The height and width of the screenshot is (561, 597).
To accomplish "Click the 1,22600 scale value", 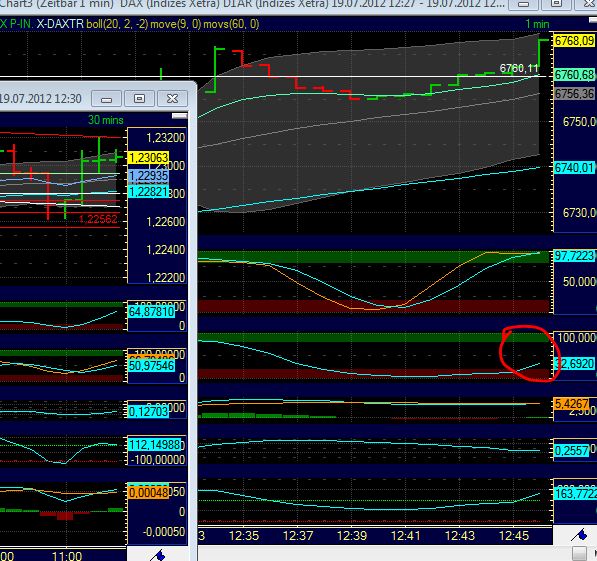I will [166, 222].
